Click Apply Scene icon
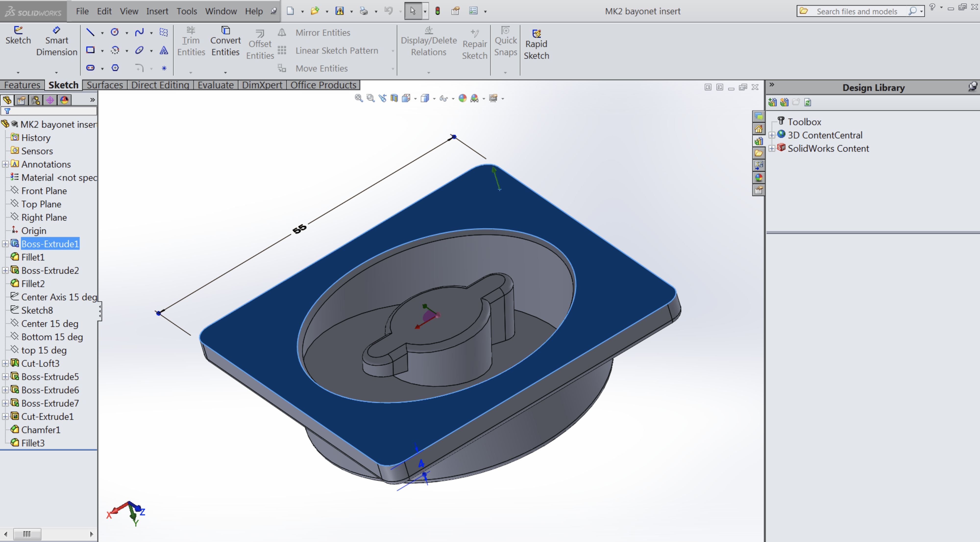The width and height of the screenshot is (980, 542). point(474,98)
